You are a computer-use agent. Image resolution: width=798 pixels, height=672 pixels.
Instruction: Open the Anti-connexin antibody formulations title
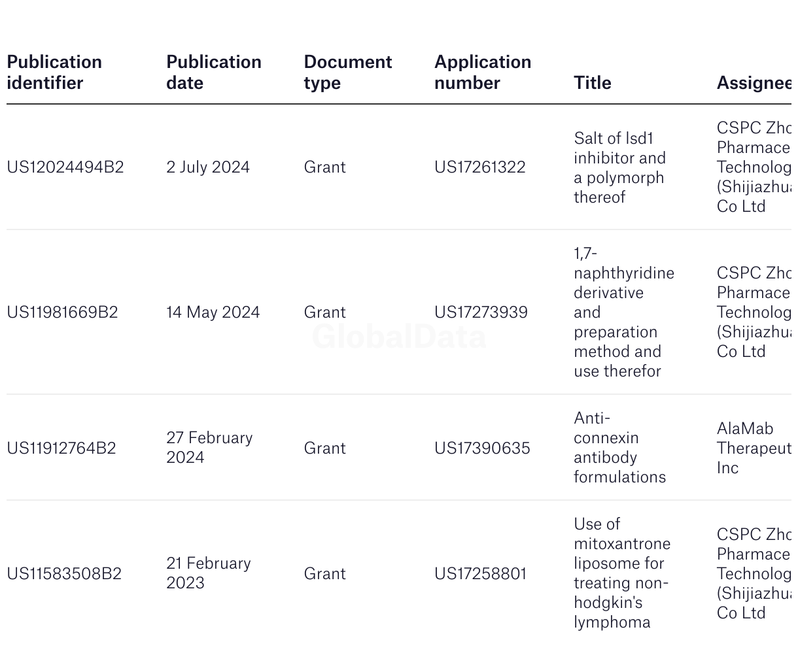pyautogui.click(x=619, y=448)
